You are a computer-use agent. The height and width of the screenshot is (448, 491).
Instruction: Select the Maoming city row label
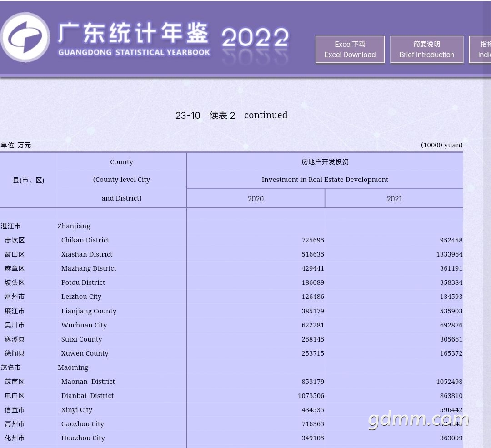tap(73, 367)
